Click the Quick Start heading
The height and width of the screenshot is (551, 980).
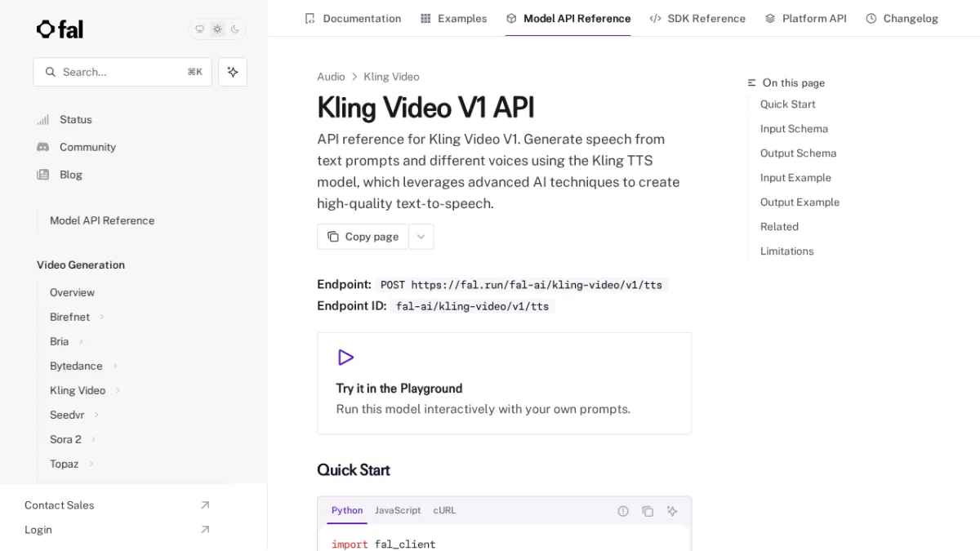tap(354, 470)
